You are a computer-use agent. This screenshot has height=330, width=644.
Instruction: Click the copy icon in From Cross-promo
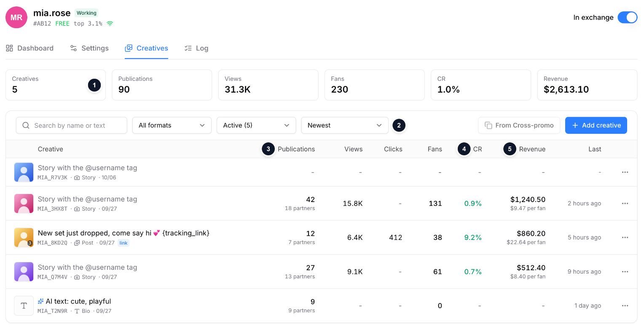488,125
